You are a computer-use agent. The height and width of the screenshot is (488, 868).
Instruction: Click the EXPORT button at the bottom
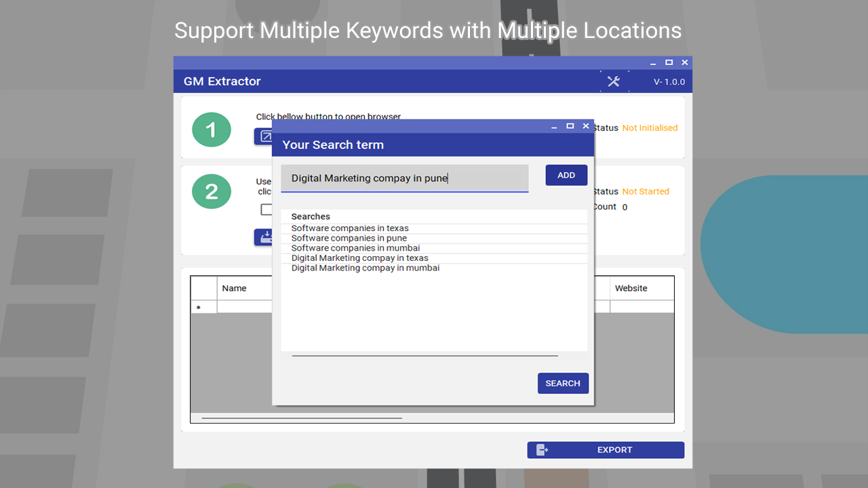pyautogui.click(x=614, y=449)
